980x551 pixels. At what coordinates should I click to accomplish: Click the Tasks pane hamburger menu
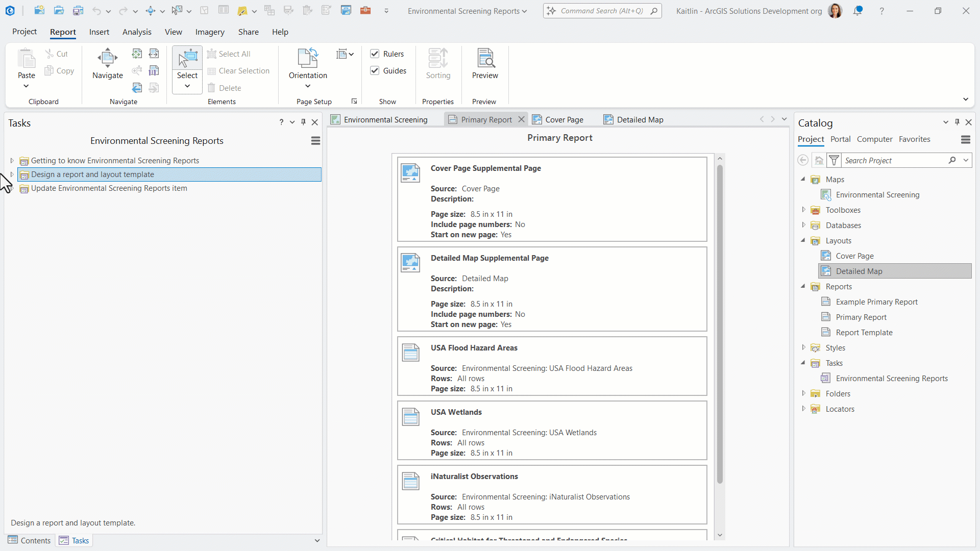click(315, 141)
